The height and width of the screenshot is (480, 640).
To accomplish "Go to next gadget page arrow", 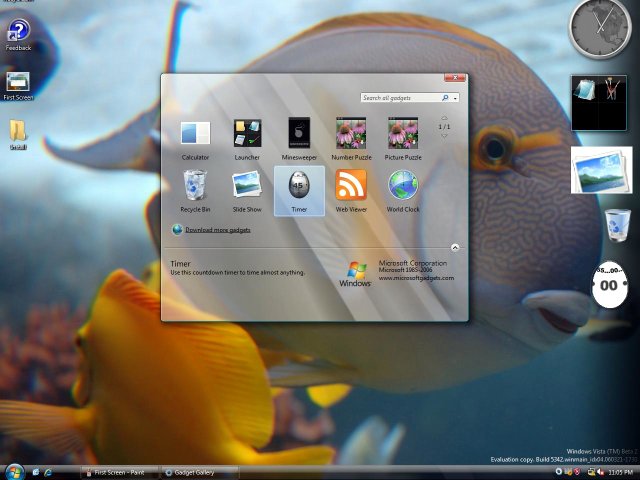I will click(x=444, y=136).
